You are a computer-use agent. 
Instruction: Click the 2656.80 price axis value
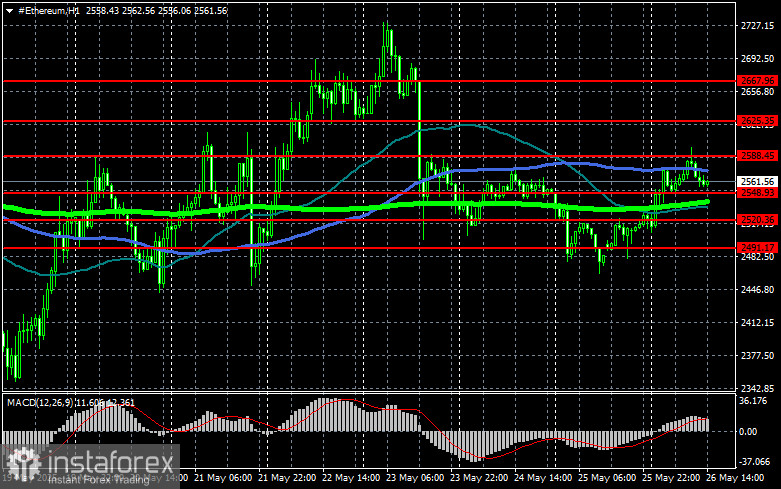coord(757,92)
